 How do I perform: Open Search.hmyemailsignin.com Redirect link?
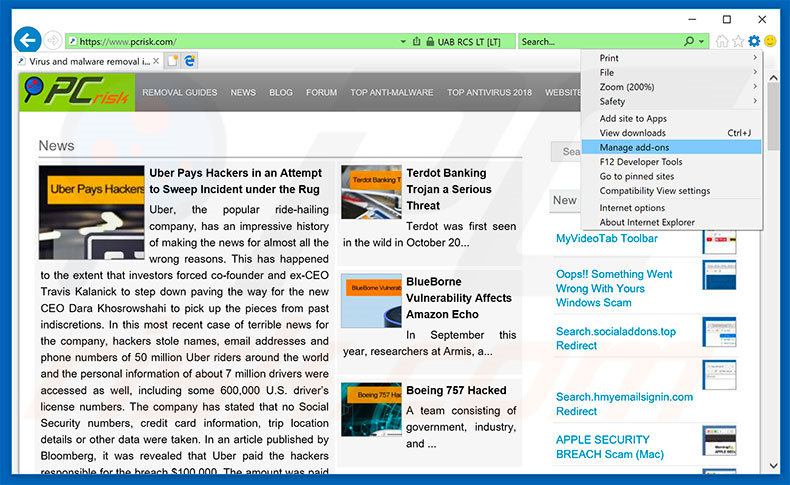(624, 404)
